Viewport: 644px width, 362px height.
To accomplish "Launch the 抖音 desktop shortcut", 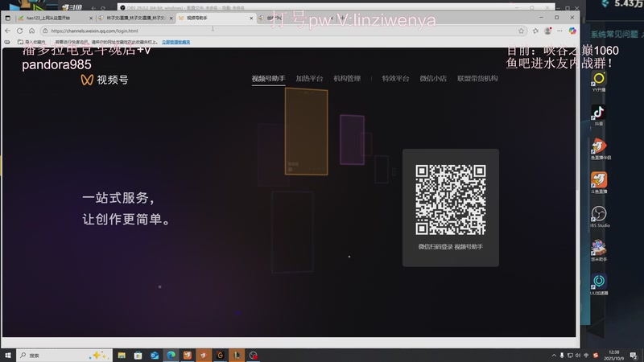I will 599,115.
